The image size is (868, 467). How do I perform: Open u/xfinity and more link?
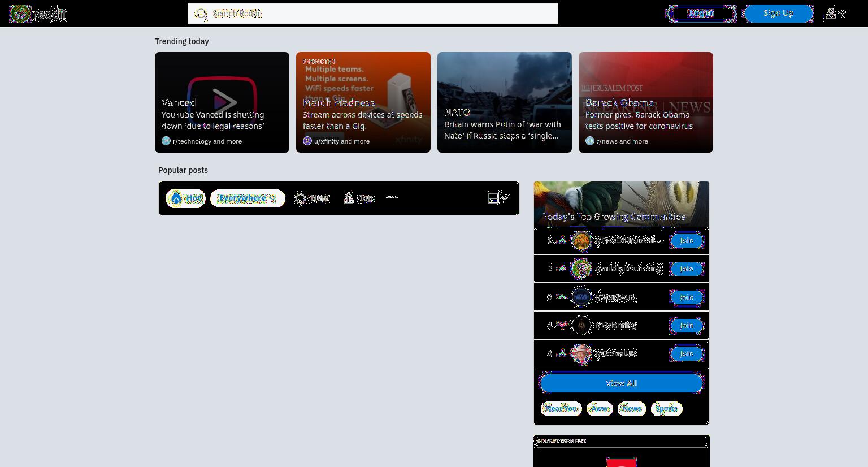click(x=342, y=141)
